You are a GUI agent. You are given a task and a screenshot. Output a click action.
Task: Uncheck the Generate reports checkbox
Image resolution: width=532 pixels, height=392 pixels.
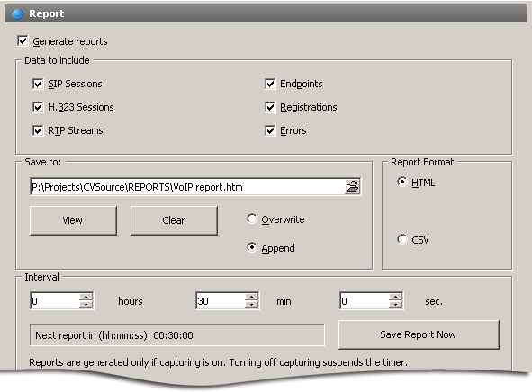pyautogui.click(x=23, y=41)
